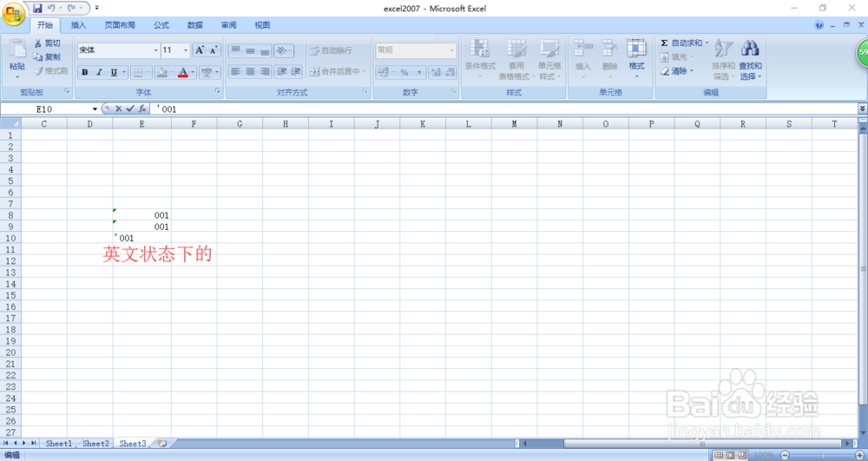Open Conditional Formatting (条件格式)
This screenshot has height=461, width=868.
coord(480,60)
